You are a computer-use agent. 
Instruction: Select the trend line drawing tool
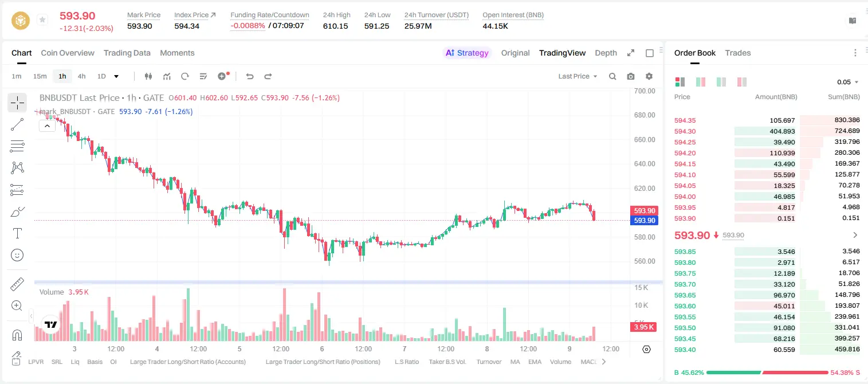click(x=17, y=124)
